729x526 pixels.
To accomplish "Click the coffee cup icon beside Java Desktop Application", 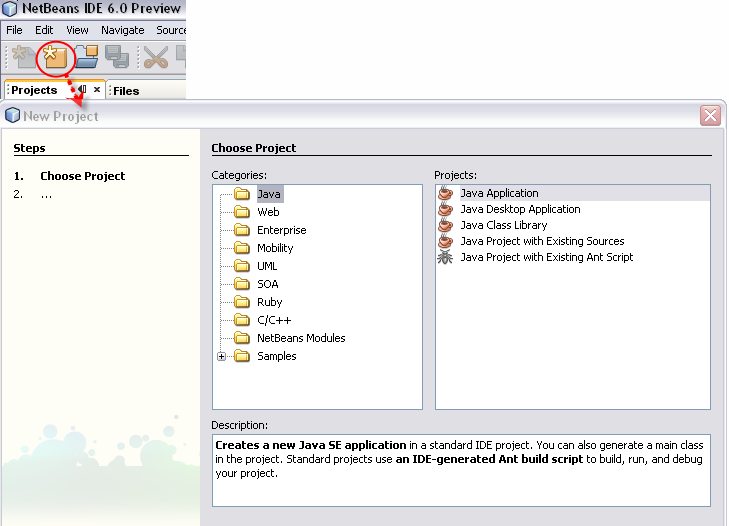I will (445, 209).
